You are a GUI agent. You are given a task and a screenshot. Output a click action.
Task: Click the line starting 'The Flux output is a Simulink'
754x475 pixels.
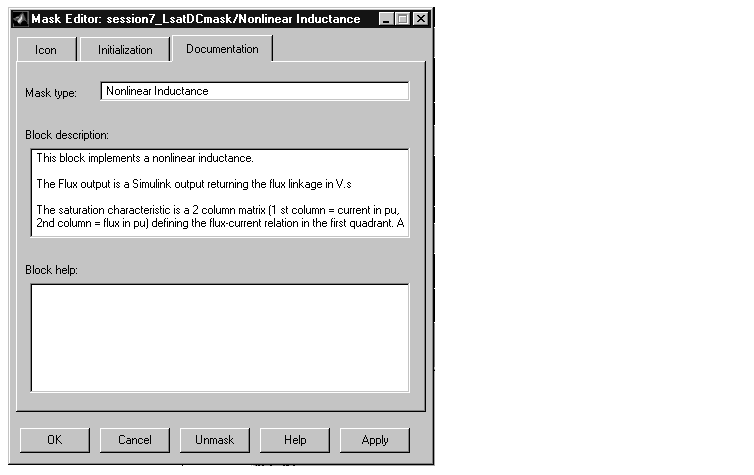pos(194,184)
